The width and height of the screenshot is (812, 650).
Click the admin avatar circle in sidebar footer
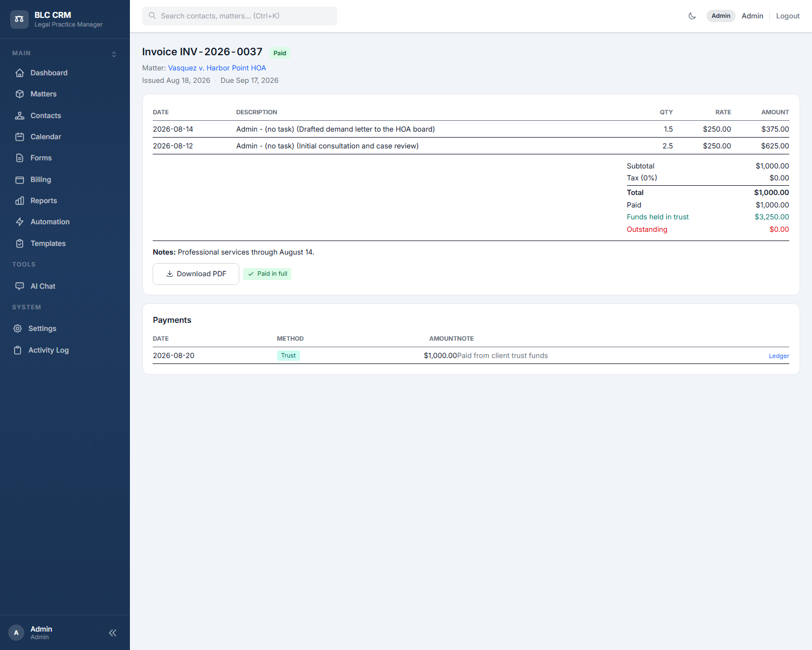coord(16,633)
